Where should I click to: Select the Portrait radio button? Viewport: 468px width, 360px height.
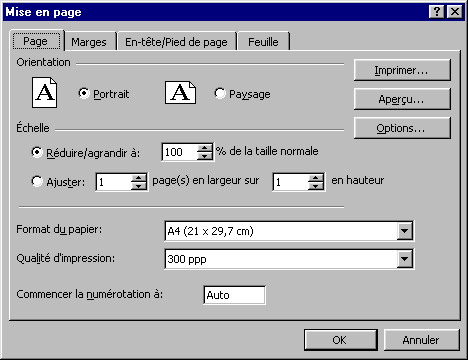[x=84, y=93]
